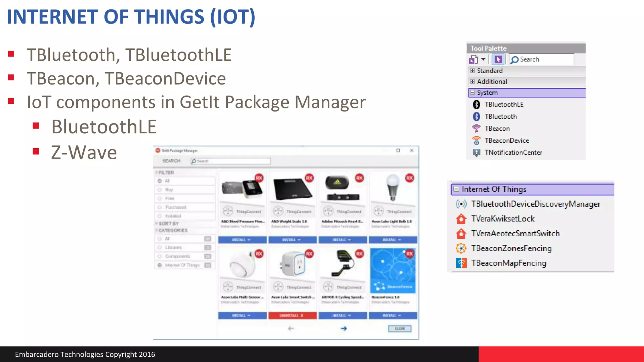644x362 pixels.
Task: Click the TBluetooth component icon
Action: tap(476, 117)
